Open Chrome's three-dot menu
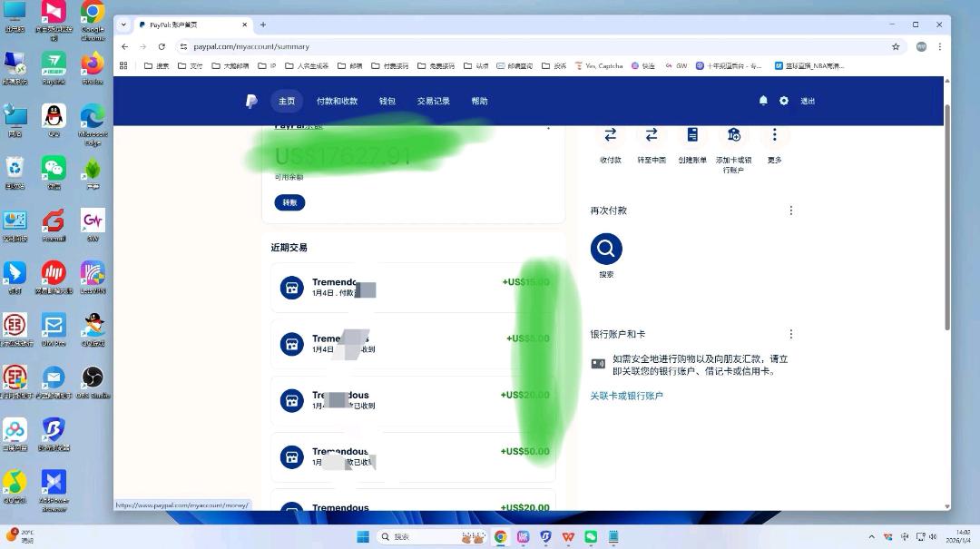980x549 pixels. (x=939, y=46)
